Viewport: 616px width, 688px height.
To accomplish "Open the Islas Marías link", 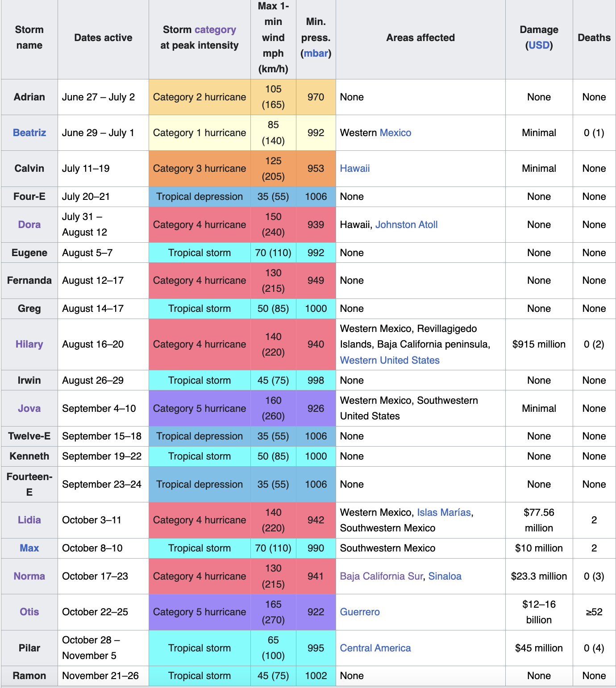I will tap(444, 512).
